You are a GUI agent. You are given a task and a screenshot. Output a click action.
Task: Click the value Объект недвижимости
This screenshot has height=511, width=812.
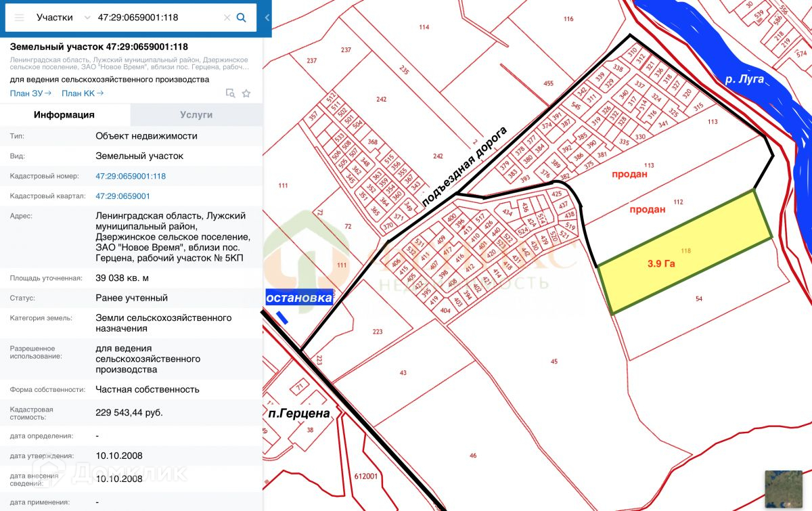(x=147, y=135)
